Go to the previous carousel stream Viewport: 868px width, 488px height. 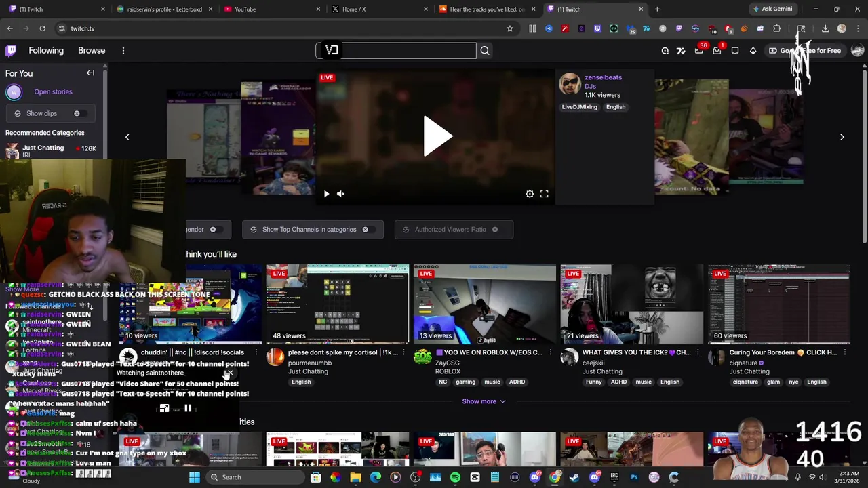click(127, 137)
